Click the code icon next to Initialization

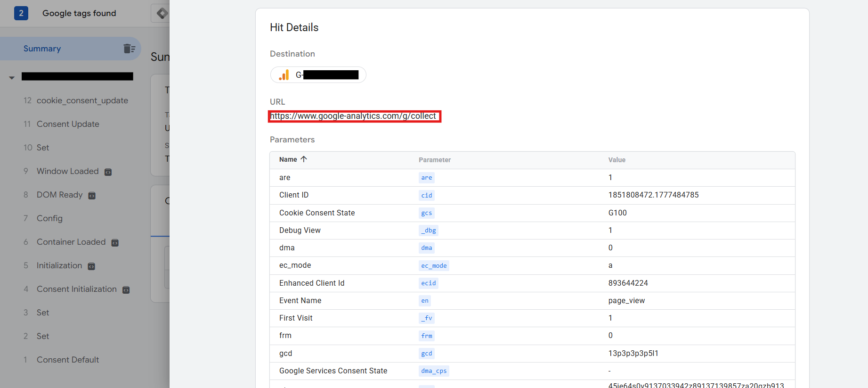coord(91,266)
